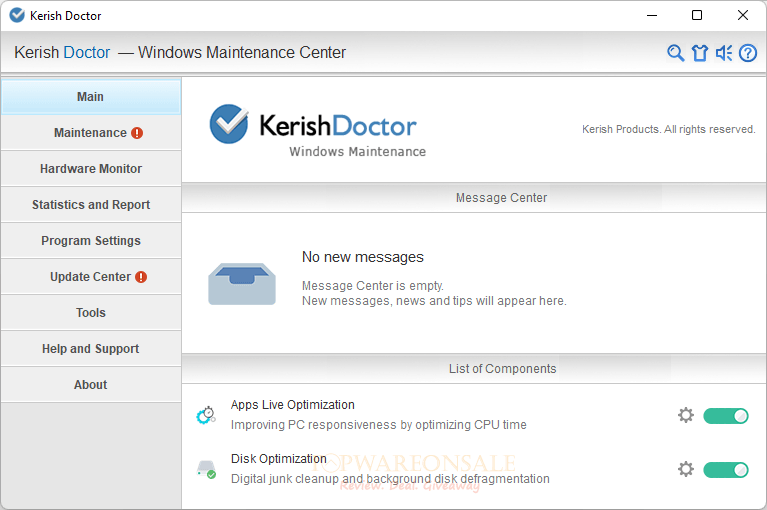Click the 'Kerish Doctor' header title text
The height and width of the screenshot is (510, 767).
[62, 52]
